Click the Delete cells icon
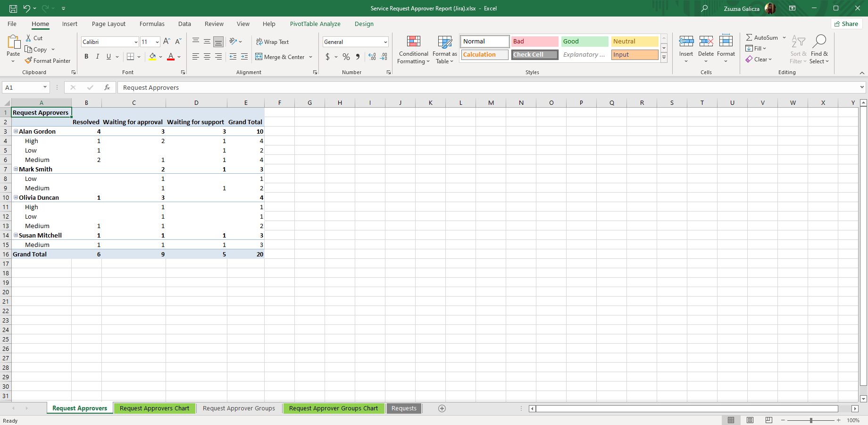 point(706,41)
